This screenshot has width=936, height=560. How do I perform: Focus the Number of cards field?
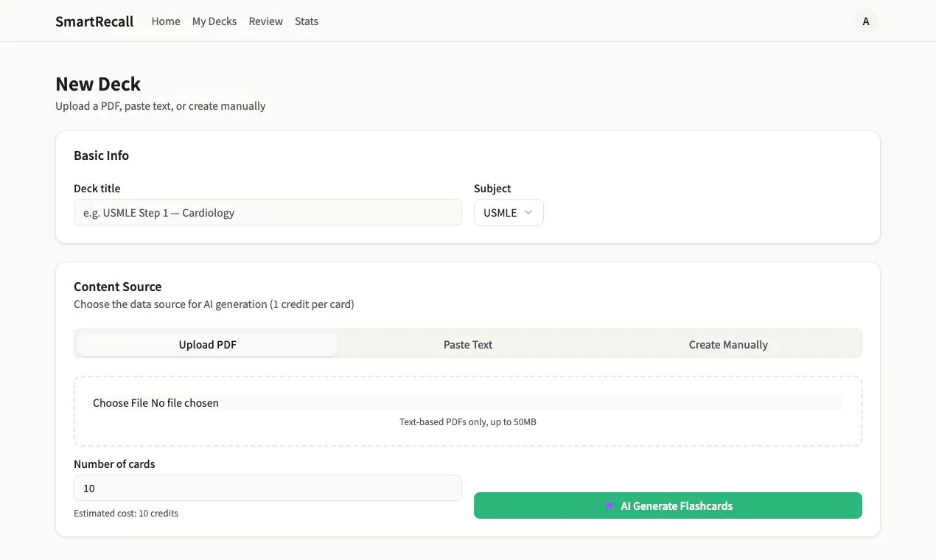tap(268, 488)
